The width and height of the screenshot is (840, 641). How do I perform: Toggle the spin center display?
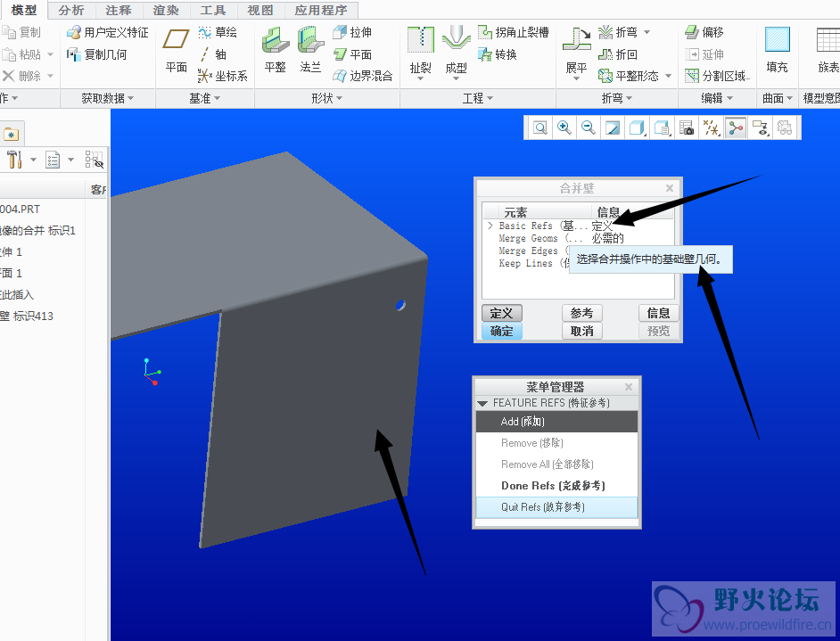click(736, 128)
